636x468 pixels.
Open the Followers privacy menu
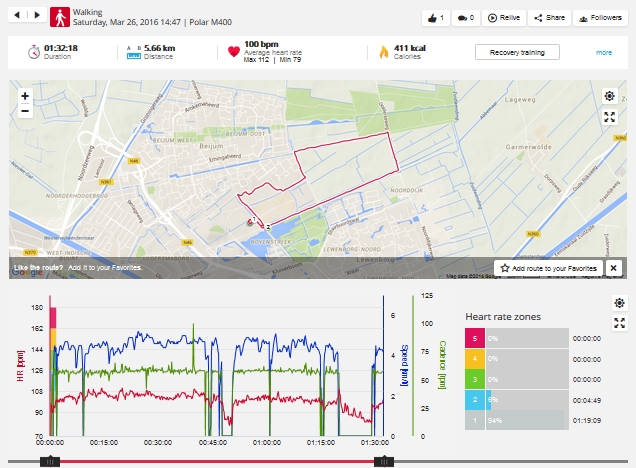[x=600, y=18]
